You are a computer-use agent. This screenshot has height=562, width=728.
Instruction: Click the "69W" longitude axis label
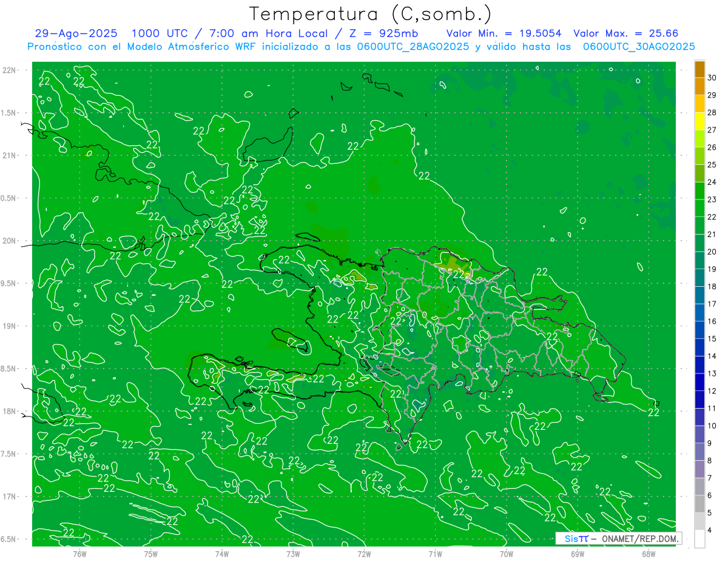click(x=578, y=554)
